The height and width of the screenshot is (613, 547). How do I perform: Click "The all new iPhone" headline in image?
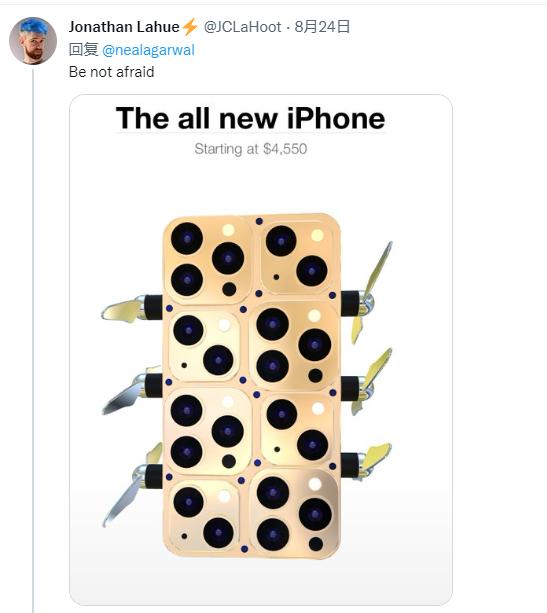point(251,118)
